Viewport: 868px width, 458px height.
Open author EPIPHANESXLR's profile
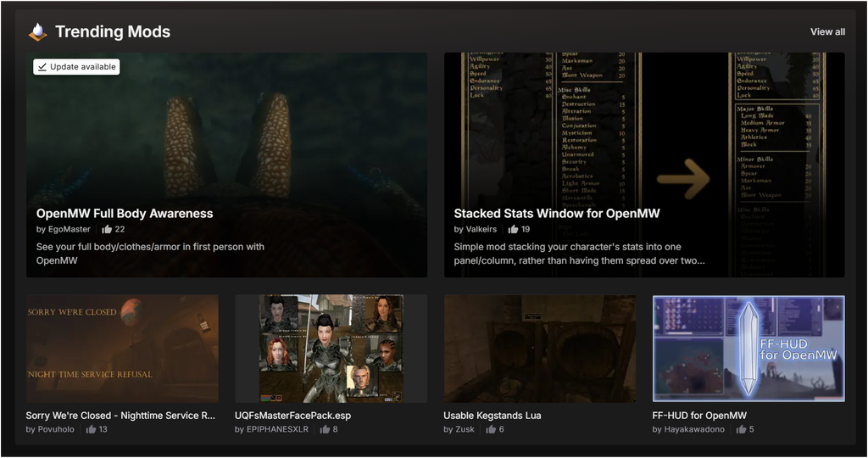point(277,429)
